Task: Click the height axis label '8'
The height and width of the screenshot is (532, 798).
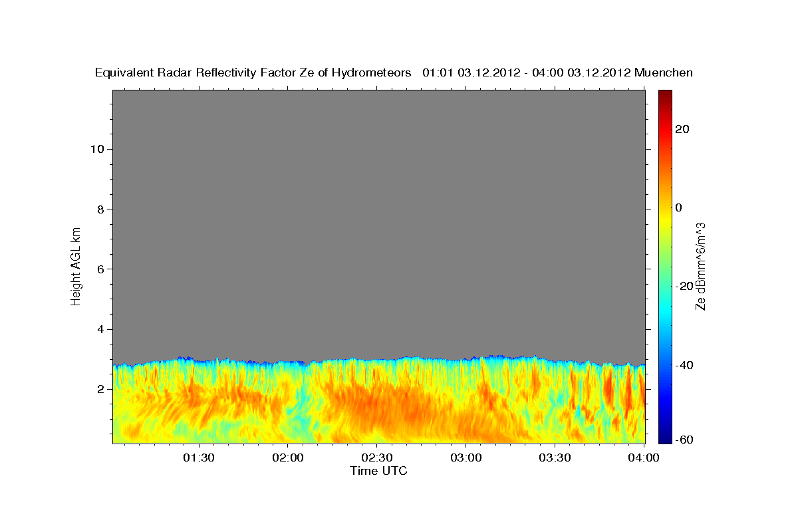Action: click(100, 209)
